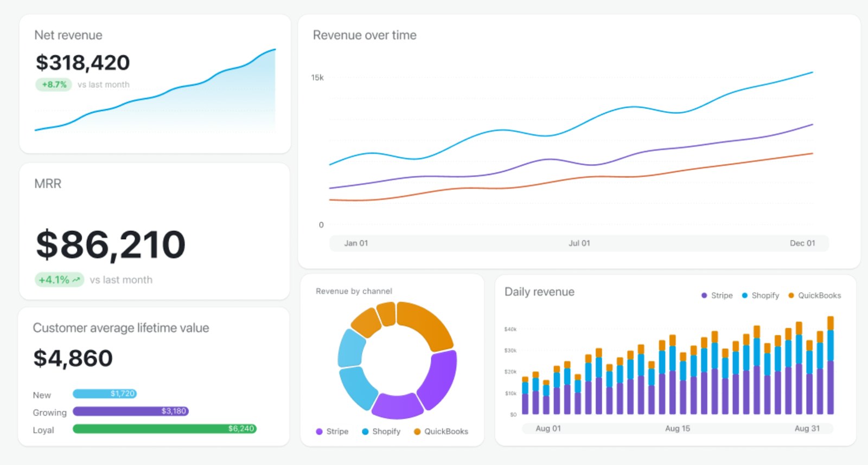The height and width of the screenshot is (465, 868).
Task: Click the $4,860 lifetime value figure
Action: coord(73,358)
